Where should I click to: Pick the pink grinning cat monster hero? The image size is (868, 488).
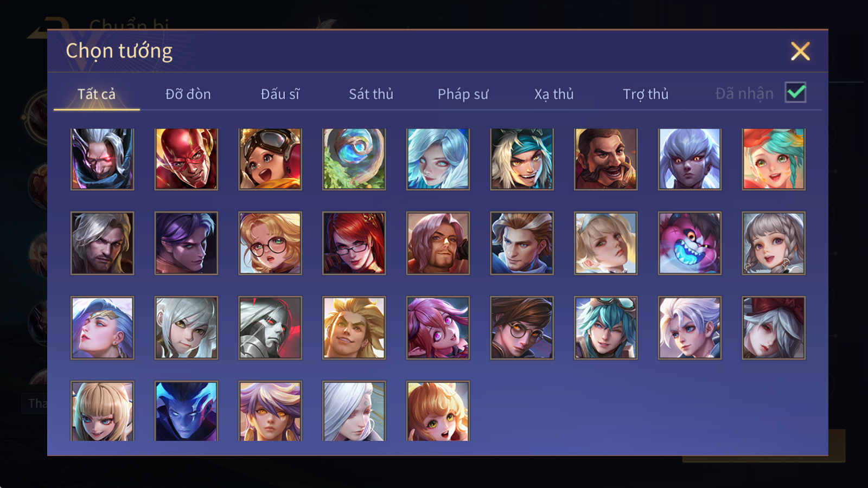click(690, 243)
